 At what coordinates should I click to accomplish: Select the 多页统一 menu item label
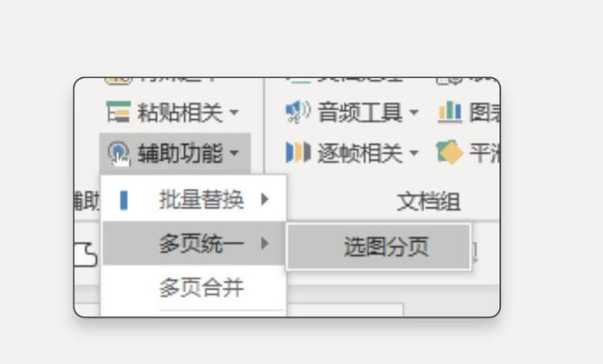pos(202,243)
